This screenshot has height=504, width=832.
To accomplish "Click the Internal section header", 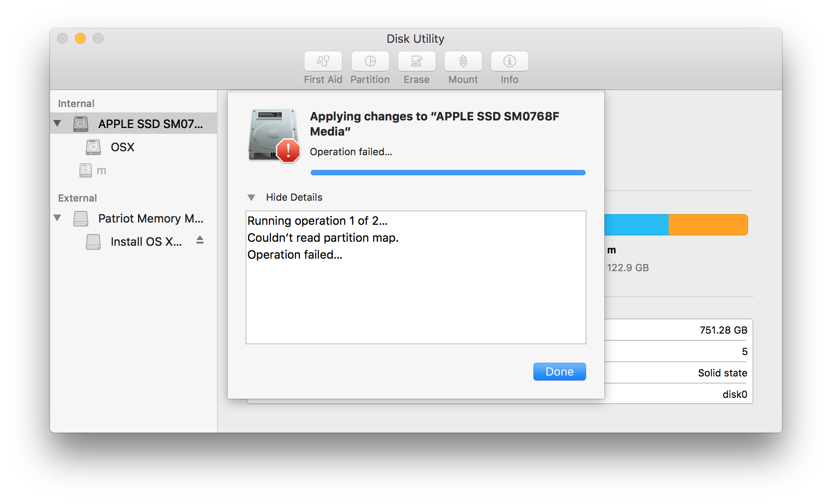I will coord(76,103).
